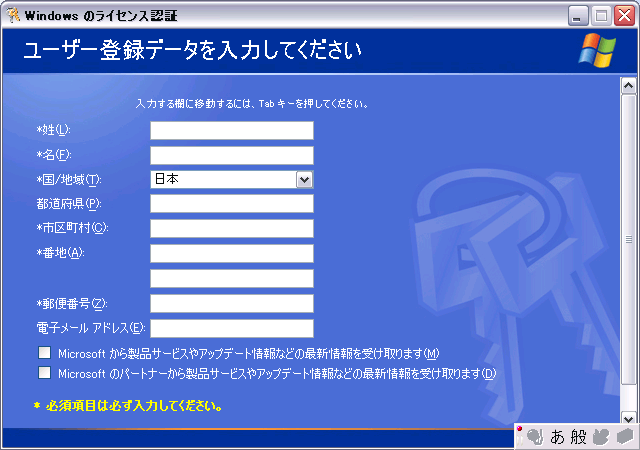Click the vertical scrollbar thumb
The image size is (640, 450).
click(x=629, y=240)
